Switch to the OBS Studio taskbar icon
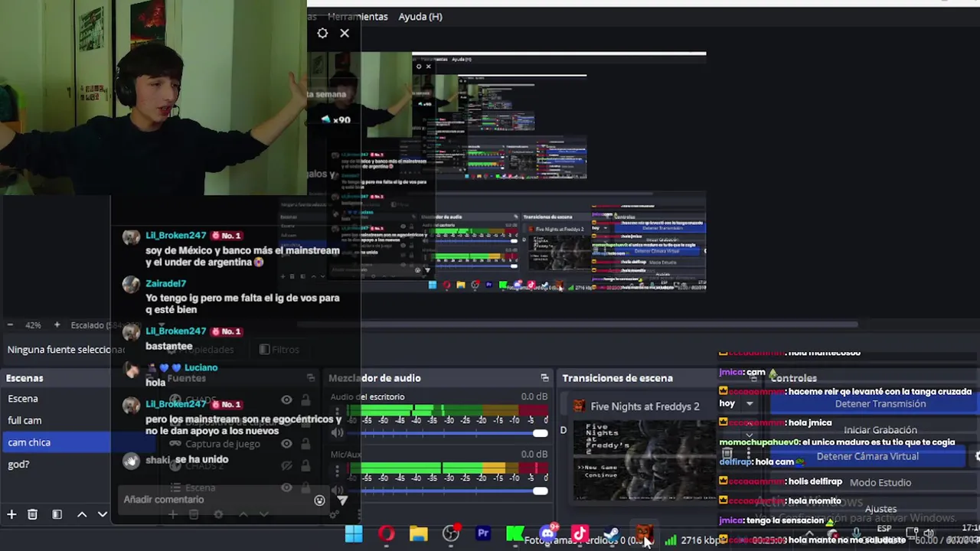 [451, 533]
